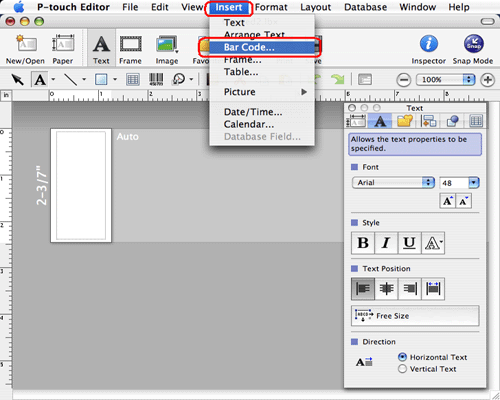Expand the clock tool options arrow
The width and height of the screenshot is (500, 400).
point(191,79)
